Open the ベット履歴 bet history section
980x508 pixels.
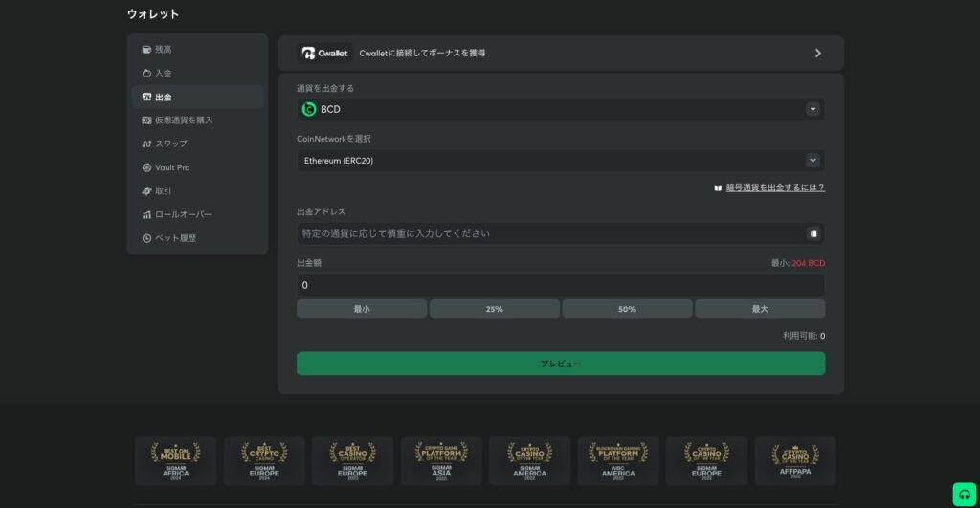(197, 238)
